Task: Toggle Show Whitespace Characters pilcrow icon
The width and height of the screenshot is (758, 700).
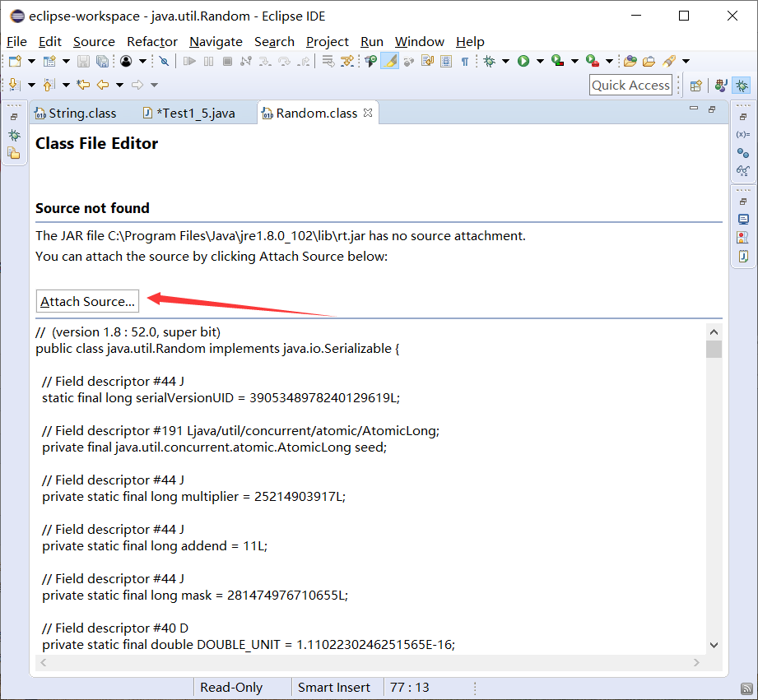Action: point(464,62)
